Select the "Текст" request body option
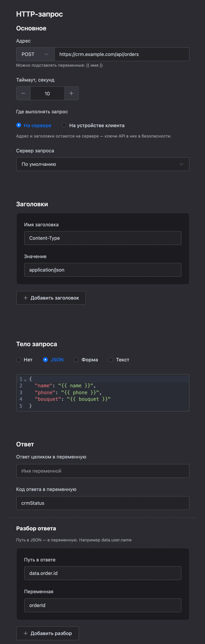 point(119,359)
